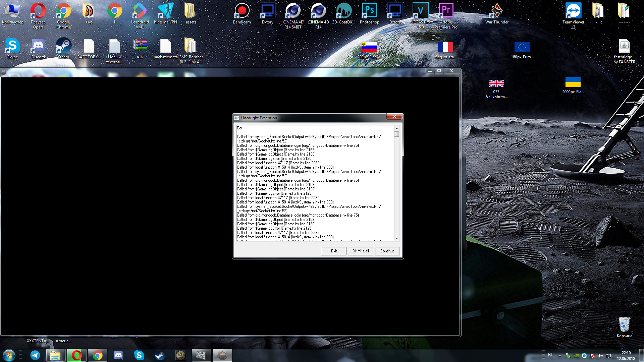Open the pack.mcmeta file icon
This screenshot has height=362, width=644.
click(165, 49)
